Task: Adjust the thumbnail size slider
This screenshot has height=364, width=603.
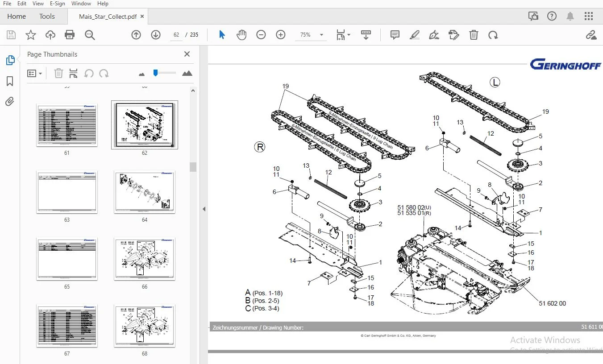Action: (156, 73)
